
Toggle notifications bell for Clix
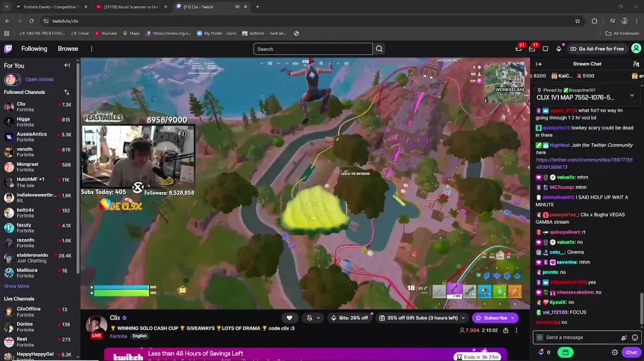310,318
